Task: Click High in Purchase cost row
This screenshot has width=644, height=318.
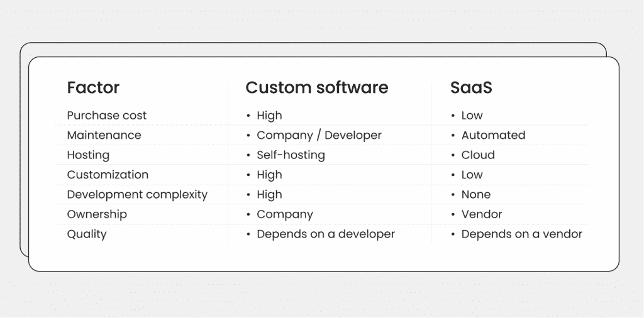Action: [269, 116]
